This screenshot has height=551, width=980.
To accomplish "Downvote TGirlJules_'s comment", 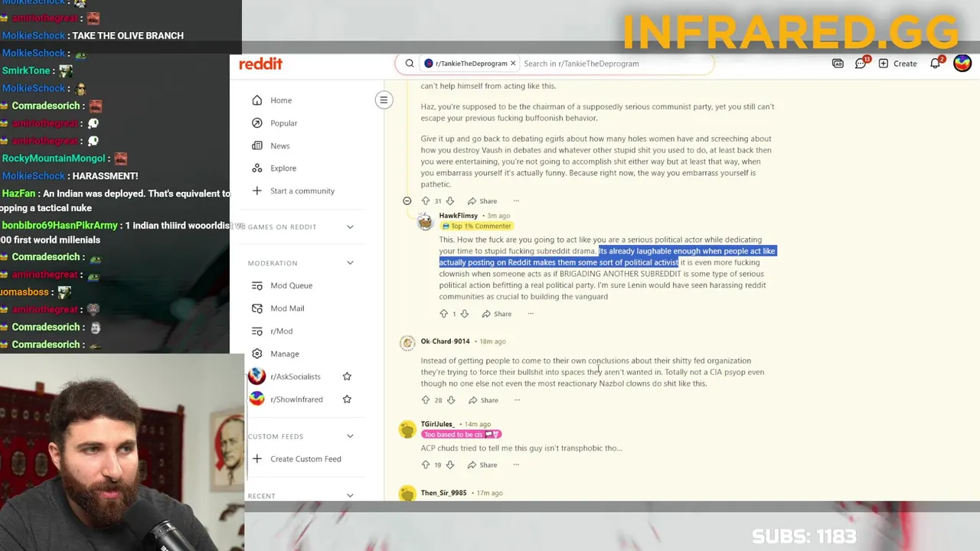I will (x=450, y=465).
